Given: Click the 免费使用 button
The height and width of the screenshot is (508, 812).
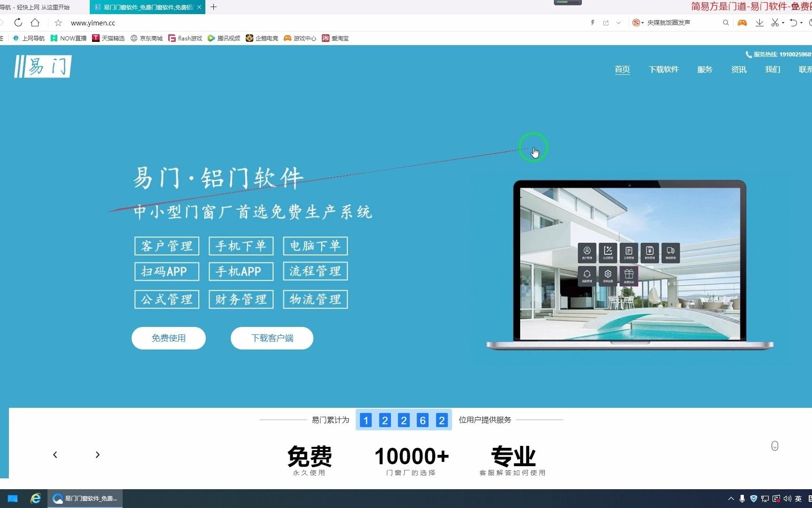Looking at the screenshot, I should [x=168, y=338].
